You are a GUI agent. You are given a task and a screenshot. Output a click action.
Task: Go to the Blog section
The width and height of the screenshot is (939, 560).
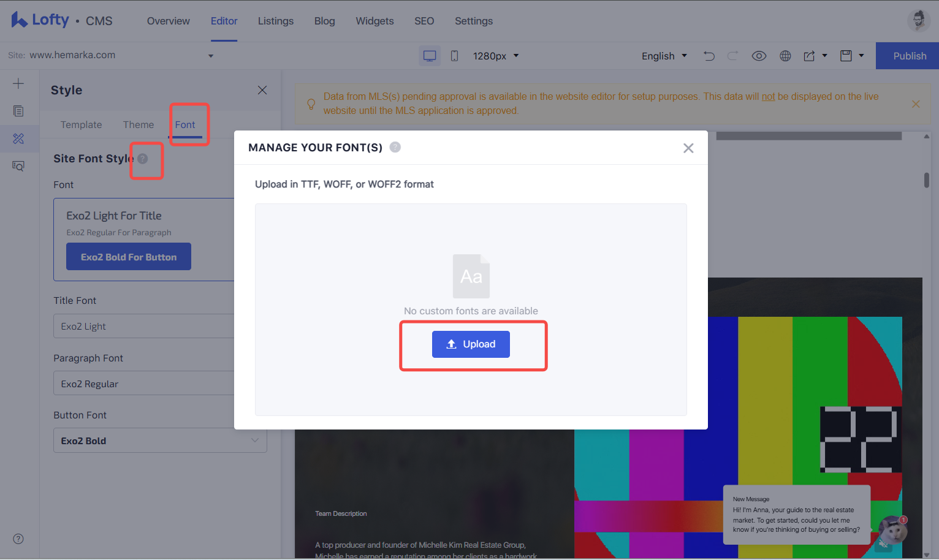324,21
